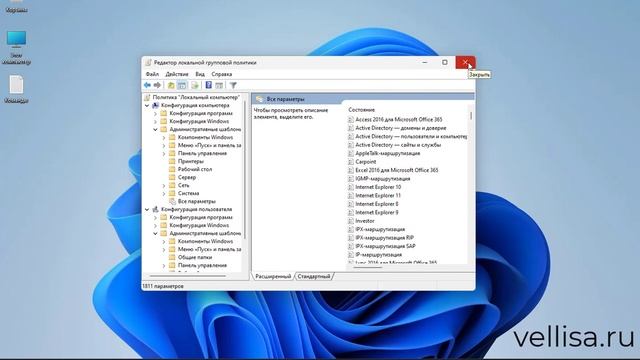Minimize the policy editor window

click(424, 62)
